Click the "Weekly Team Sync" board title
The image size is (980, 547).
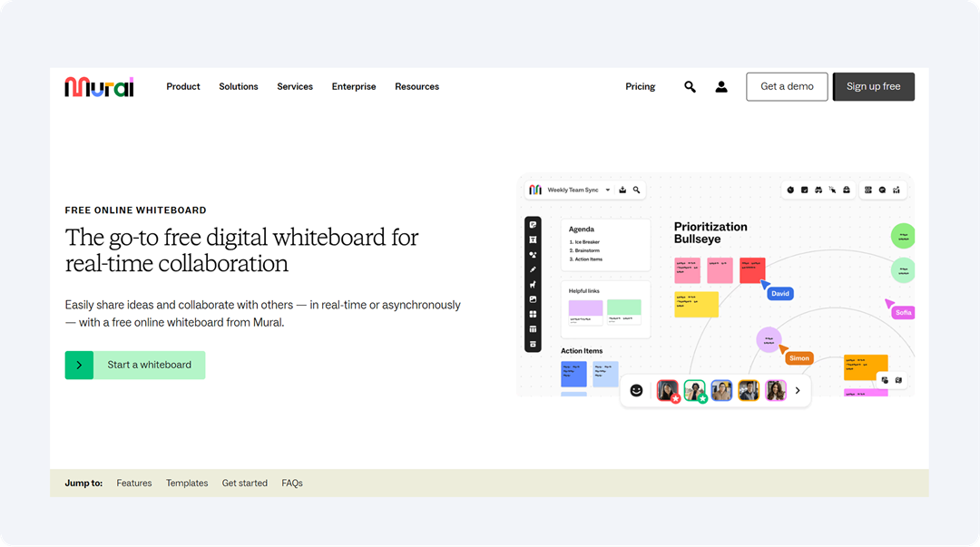(x=573, y=190)
